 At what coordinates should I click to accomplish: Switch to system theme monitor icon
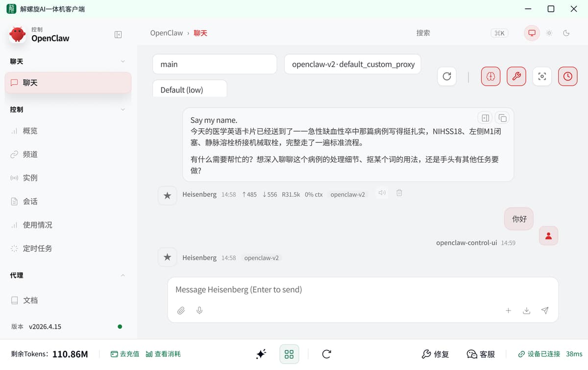click(x=531, y=33)
